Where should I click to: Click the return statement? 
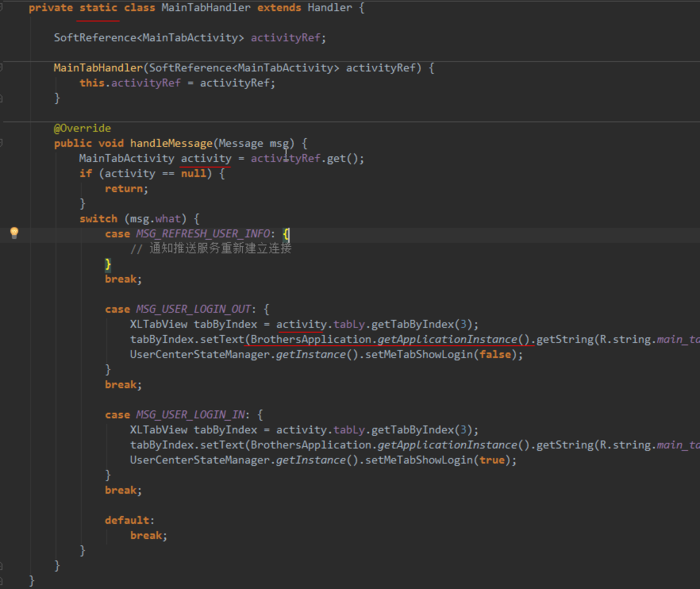tap(126, 188)
